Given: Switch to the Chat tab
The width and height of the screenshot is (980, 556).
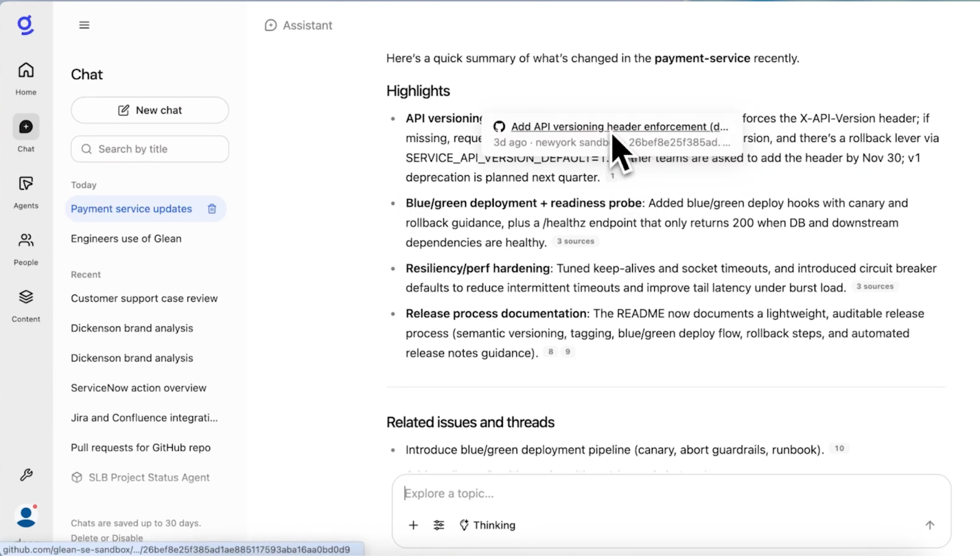Looking at the screenshot, I should tap(25, 133).
